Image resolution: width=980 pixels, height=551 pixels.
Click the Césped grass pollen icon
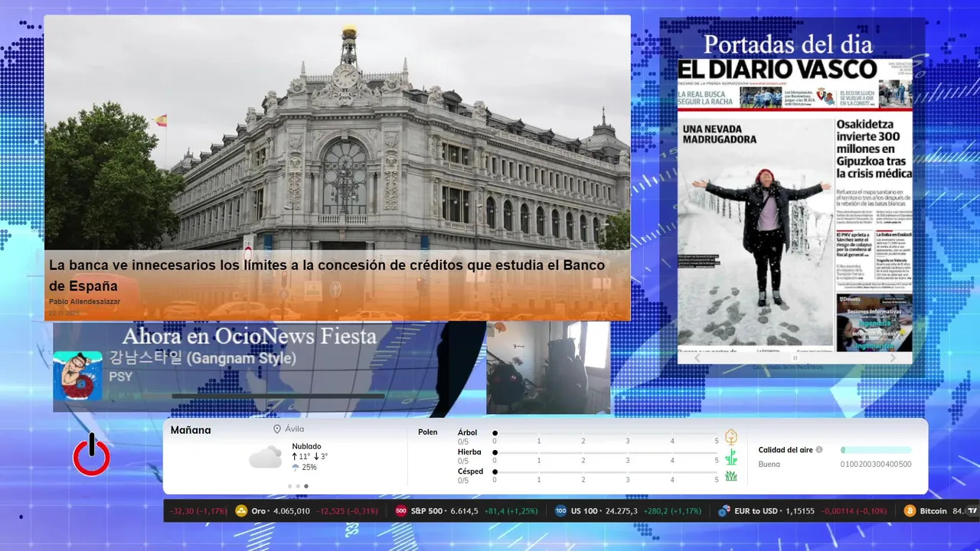coord(731,476)
